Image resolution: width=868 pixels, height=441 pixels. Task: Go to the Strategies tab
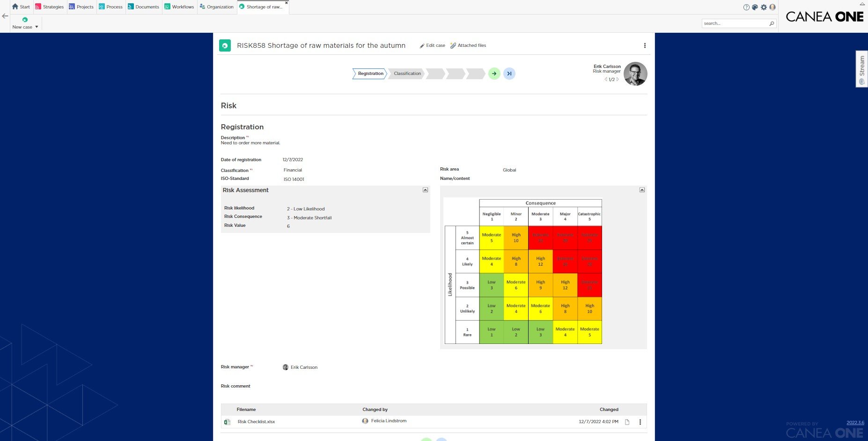point(50,7)
